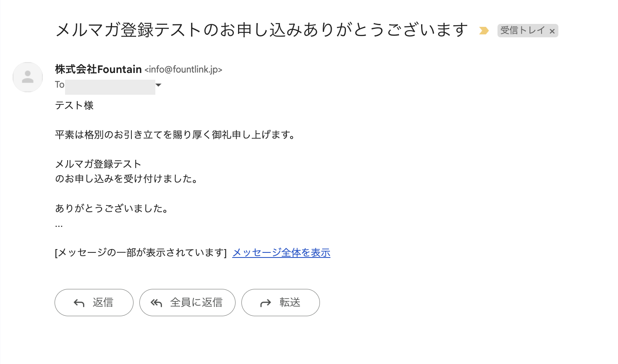
Task: Click the メッセージの一部が表示されています notice
Action: (141, 252)
